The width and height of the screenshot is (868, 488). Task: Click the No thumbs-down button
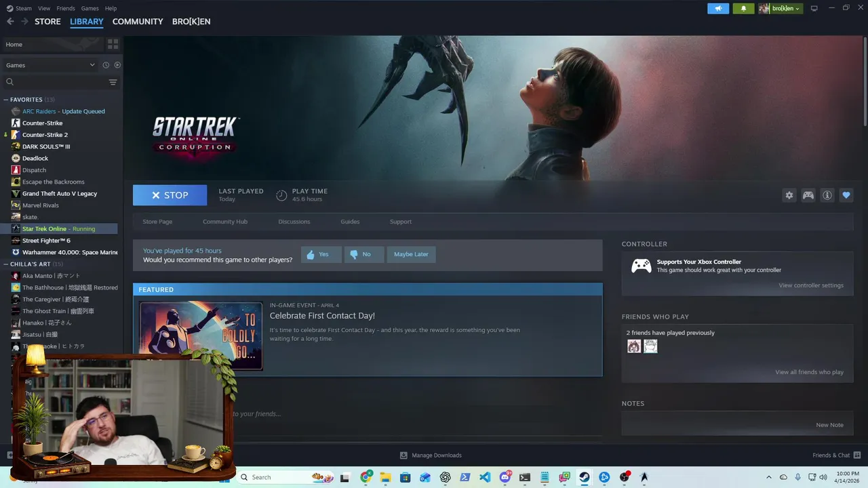pos(364,254)
